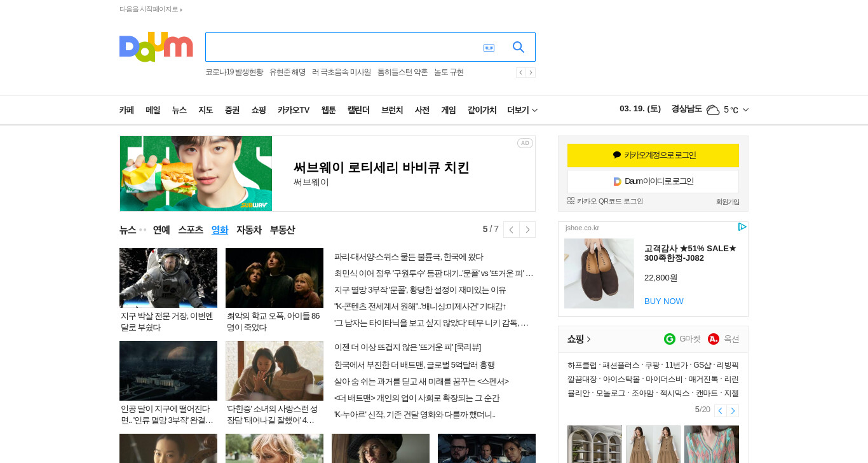Screen dimensions: 868x463
Task: Click 쿠팡 shopping mall link
Action: pos(652,365)
